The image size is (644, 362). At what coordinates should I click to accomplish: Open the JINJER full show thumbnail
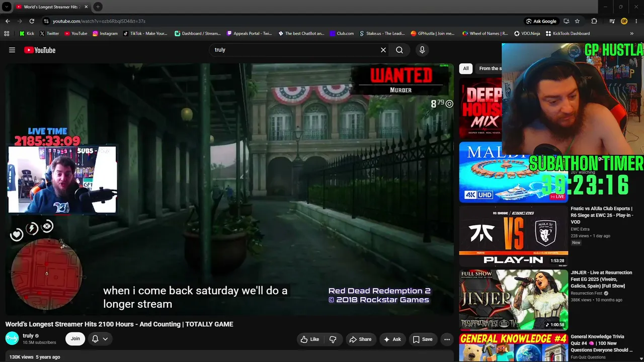click(513, 300)
